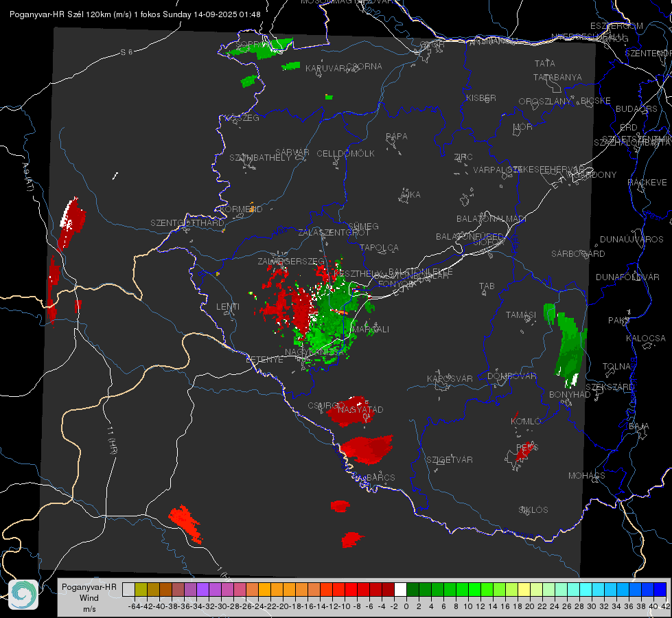Image resolution: width=672 pixels, height=618 pixels.
Task: Click the 'Poganyvar-HR Wind m/s' legend title
Action: [89, 598]
